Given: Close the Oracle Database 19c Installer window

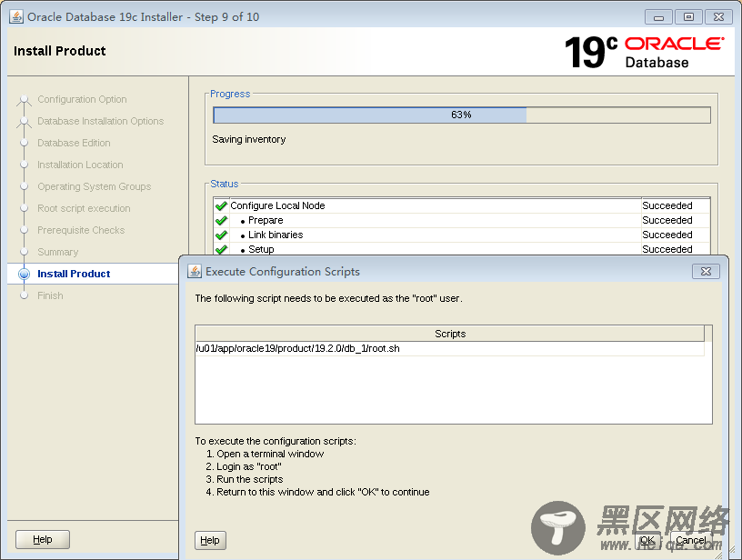Looking at the screenshot, I should (x=718, y=17).
